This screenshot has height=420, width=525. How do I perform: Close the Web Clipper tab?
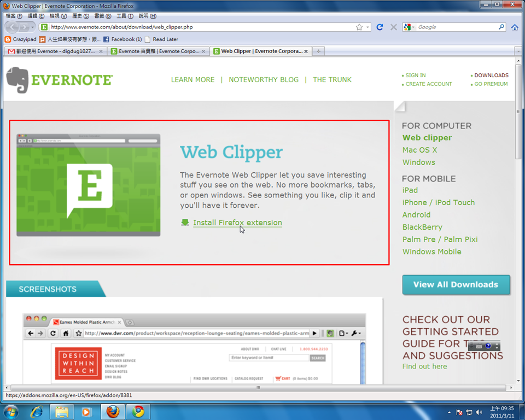[306, 51]
